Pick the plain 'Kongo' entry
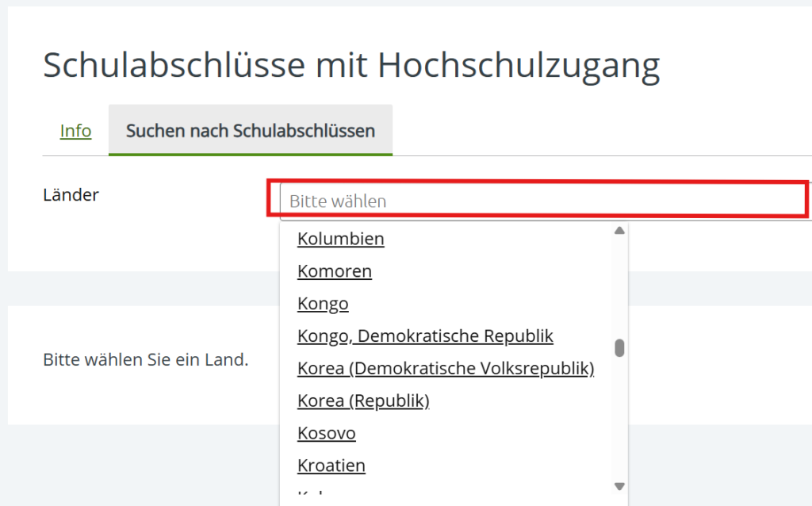Image resolution: width=812 pixels, height=506 pixels. [x=323, y=304]
